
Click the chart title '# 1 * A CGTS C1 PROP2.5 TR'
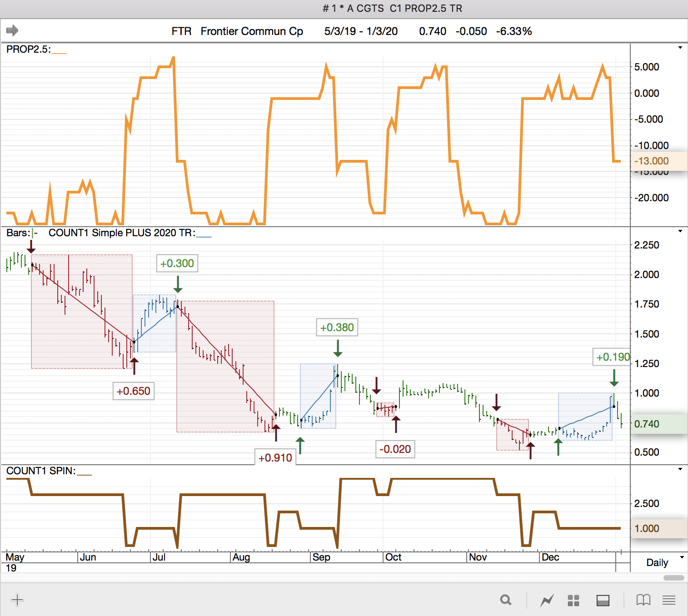(x=392, y=8)
